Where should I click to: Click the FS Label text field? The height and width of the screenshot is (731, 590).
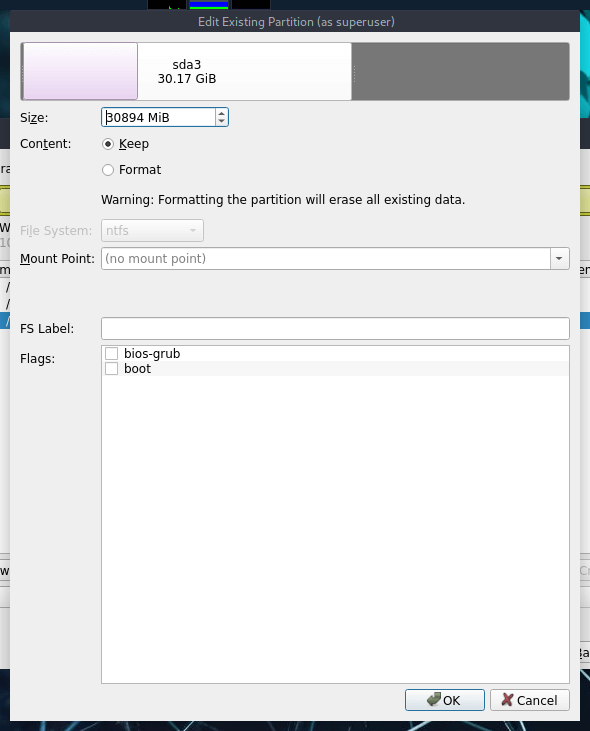(x=335, y=328)
